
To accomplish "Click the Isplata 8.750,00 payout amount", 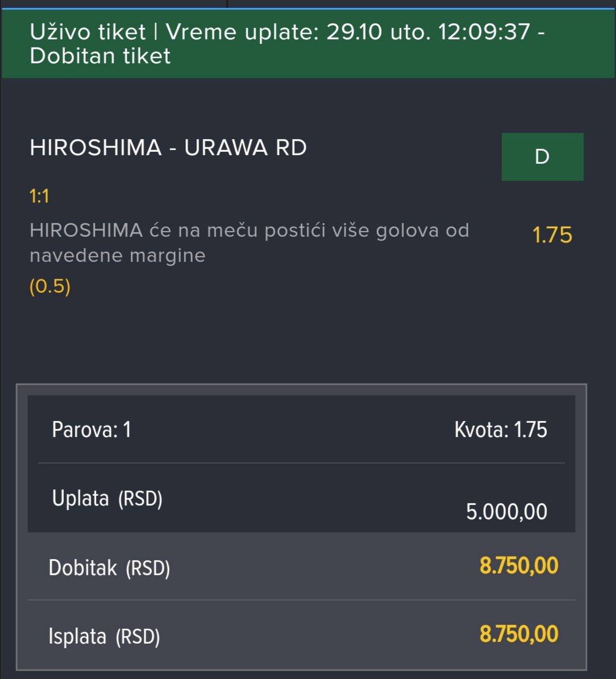I will (518, 634).
